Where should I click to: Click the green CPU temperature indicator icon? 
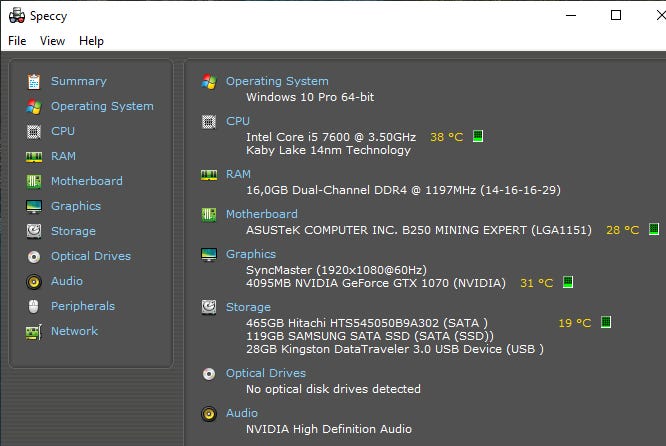tap(478, 136)
